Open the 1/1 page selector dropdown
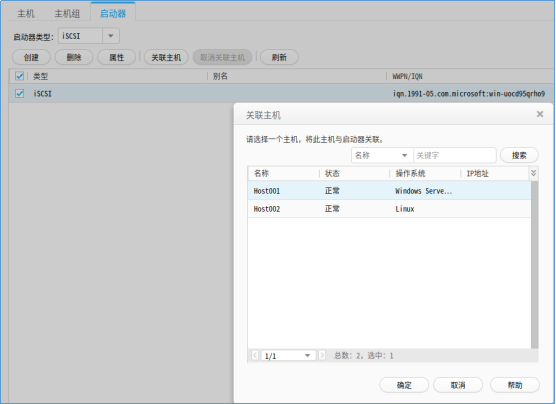This screenshot has height=404, width=556. pos(288,355)
